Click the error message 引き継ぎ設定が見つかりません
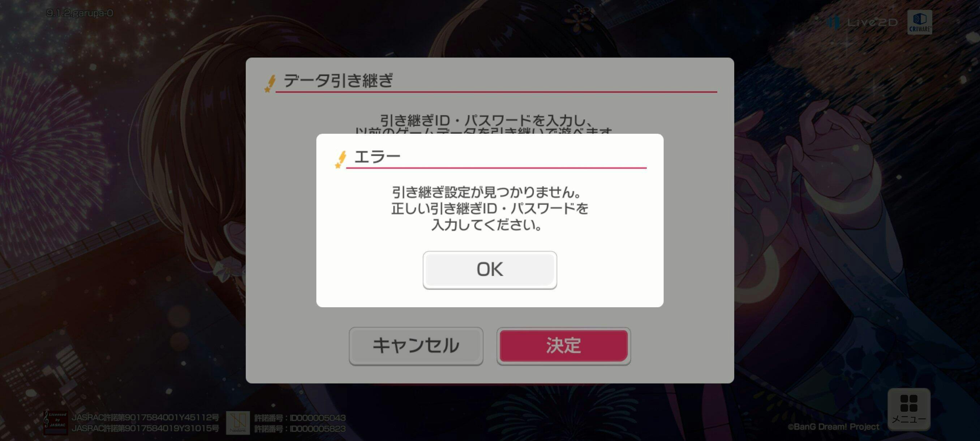Screen dimensions: 980x441 click(x=486, y=192)
